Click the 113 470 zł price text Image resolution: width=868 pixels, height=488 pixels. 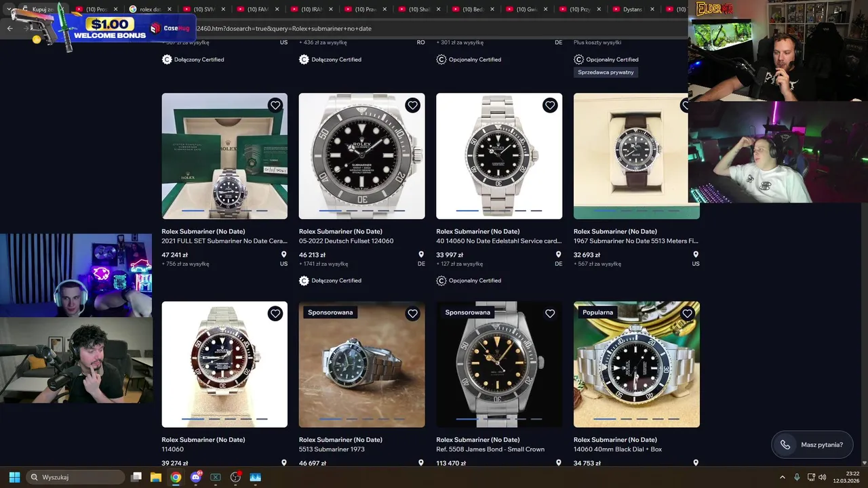coord(450,464)
